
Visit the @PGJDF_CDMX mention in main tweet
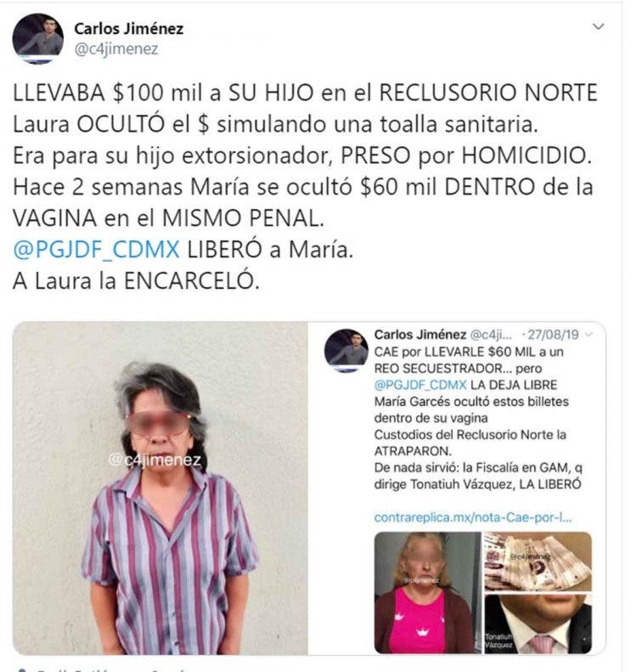click(x=96, y=250)
